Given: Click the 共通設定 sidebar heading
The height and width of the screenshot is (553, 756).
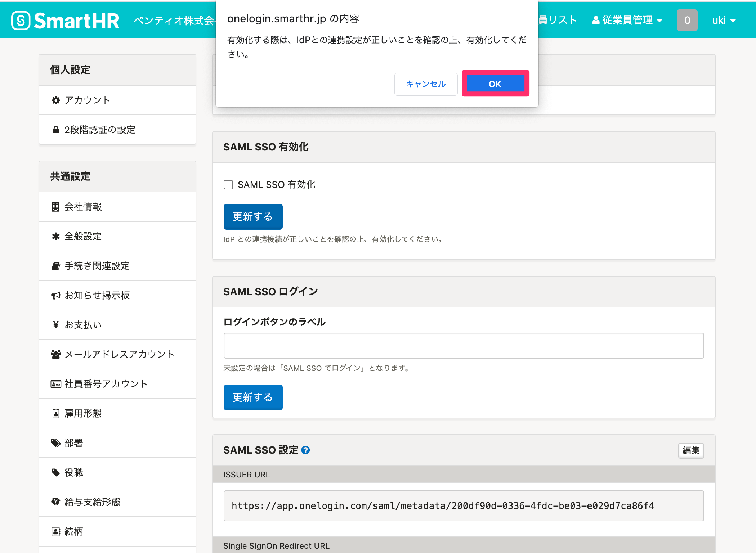Looking at the screenshot, I should pyautogui.click(x=70, y=176).
